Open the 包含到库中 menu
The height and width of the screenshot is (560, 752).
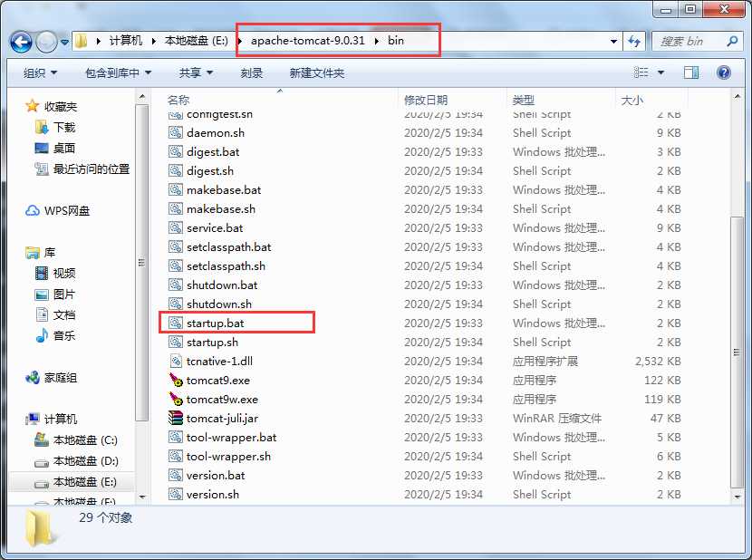118,72
